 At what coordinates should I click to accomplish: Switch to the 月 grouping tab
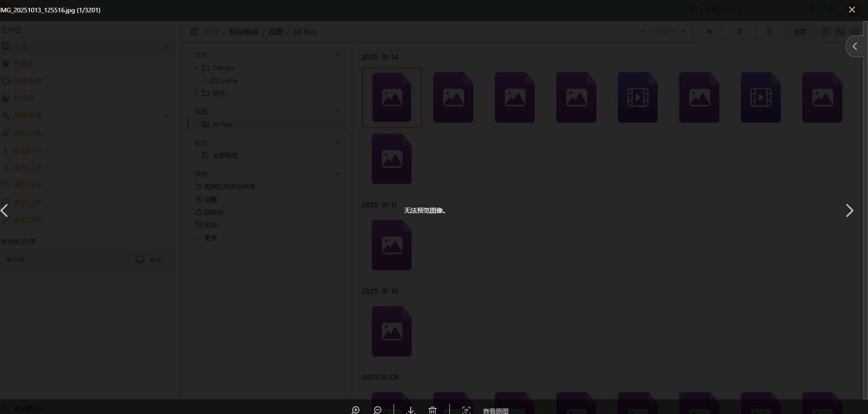tap(739, 32)
